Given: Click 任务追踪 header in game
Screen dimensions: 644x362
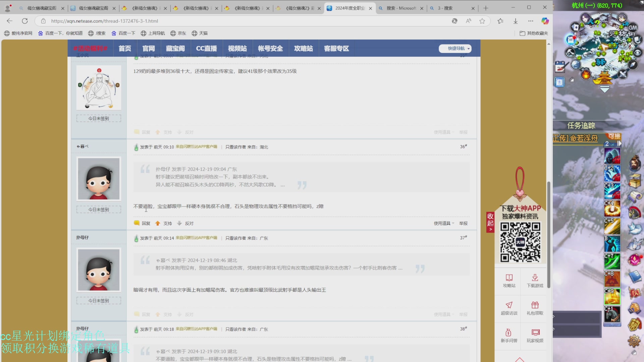Looking at the screenshot, I should pos(581,125).
